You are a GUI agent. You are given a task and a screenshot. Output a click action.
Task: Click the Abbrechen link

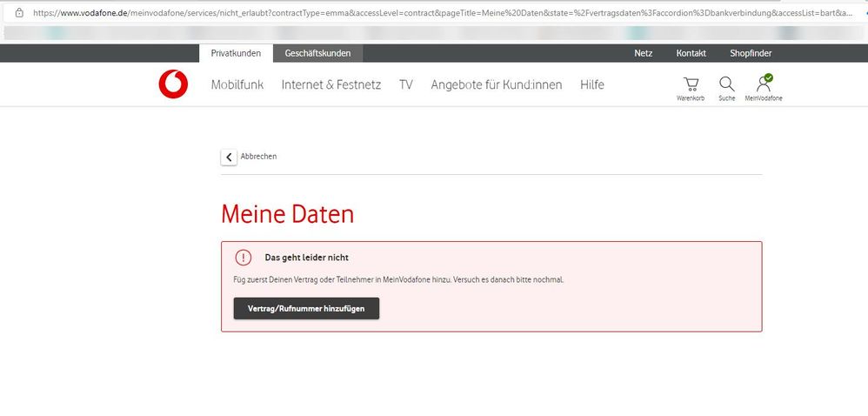258,156
